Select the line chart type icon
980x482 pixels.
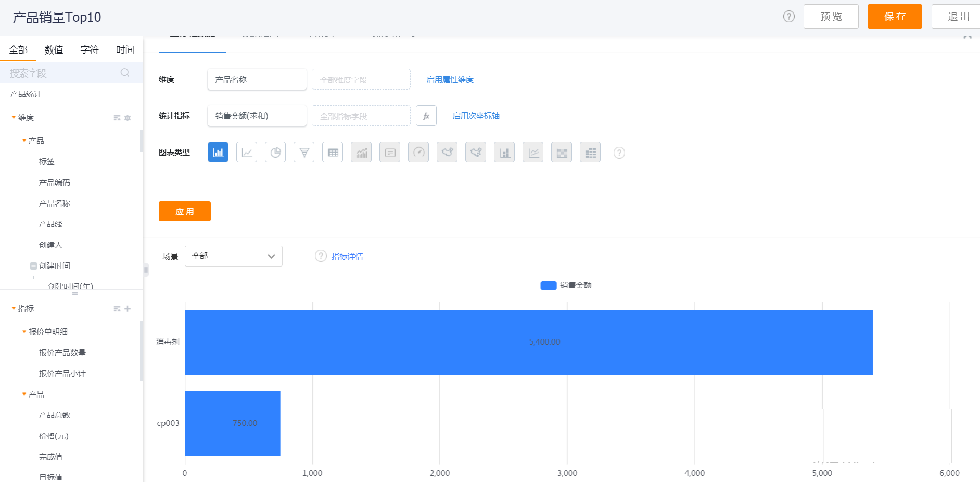[247, 152]
